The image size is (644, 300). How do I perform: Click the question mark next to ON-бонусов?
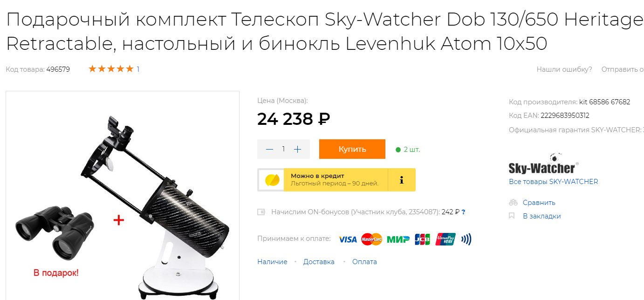[463, 212]
